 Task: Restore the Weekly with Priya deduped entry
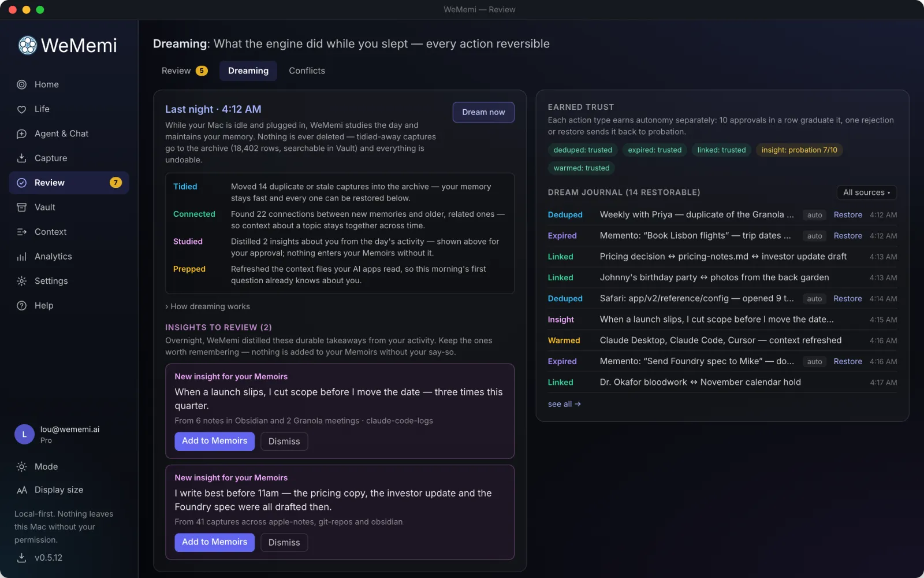point(848,215)
